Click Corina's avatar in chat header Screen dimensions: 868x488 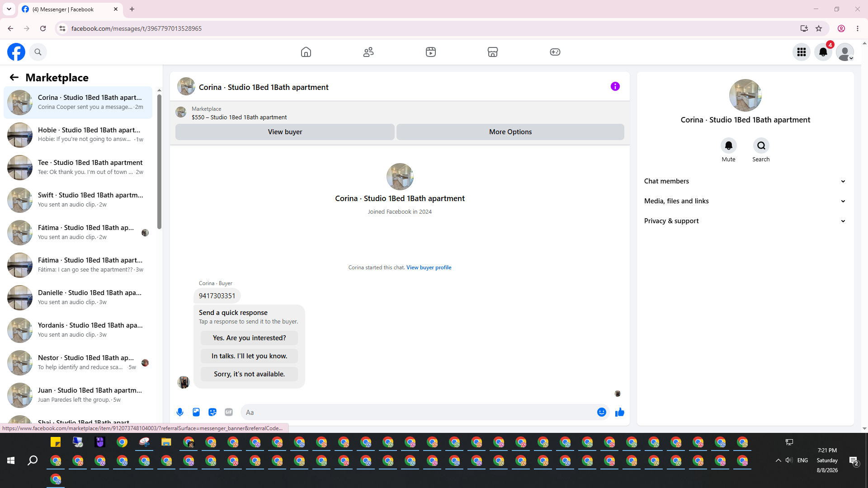click(186, 86)
